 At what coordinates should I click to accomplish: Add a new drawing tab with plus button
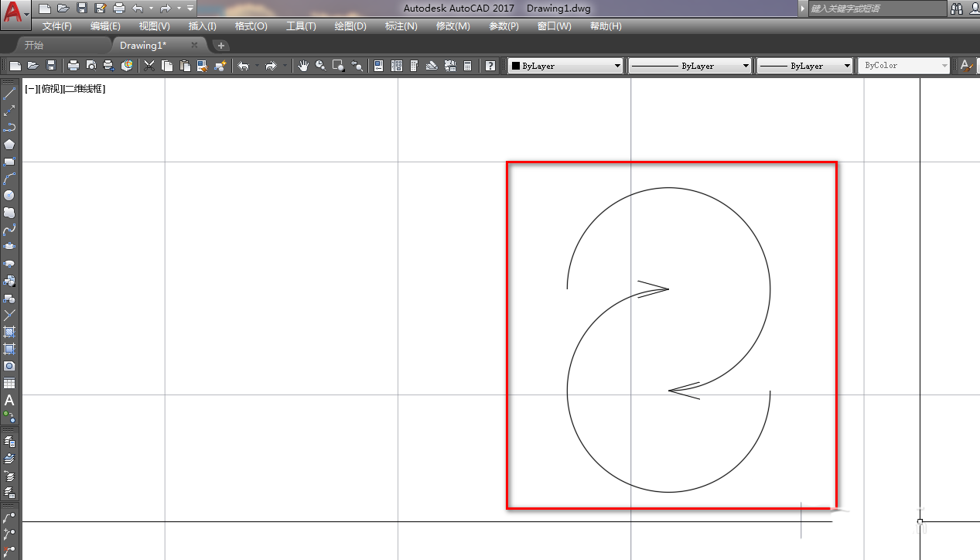pyautogui.click(x=221, y=46)
